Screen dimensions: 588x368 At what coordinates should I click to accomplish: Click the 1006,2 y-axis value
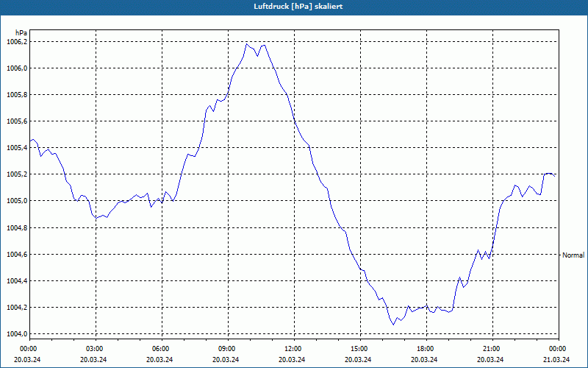(17, 42)
